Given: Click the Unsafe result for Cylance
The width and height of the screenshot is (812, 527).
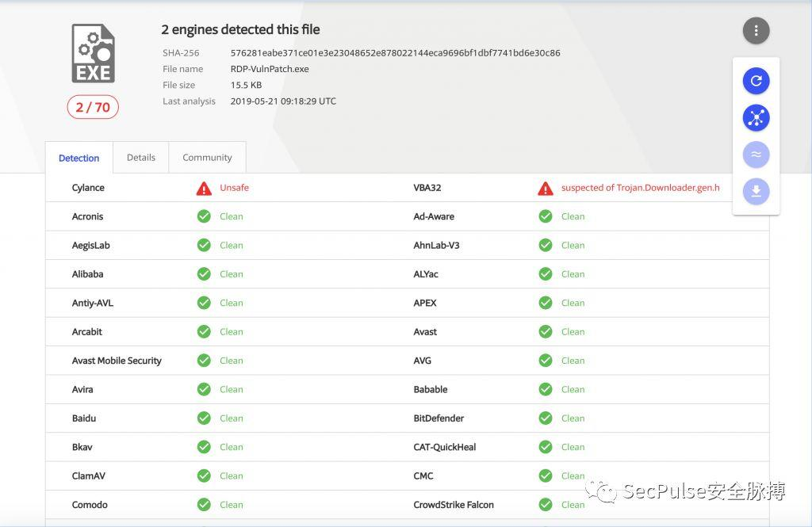Looking at the screenshot, I should tap(234, 187).
